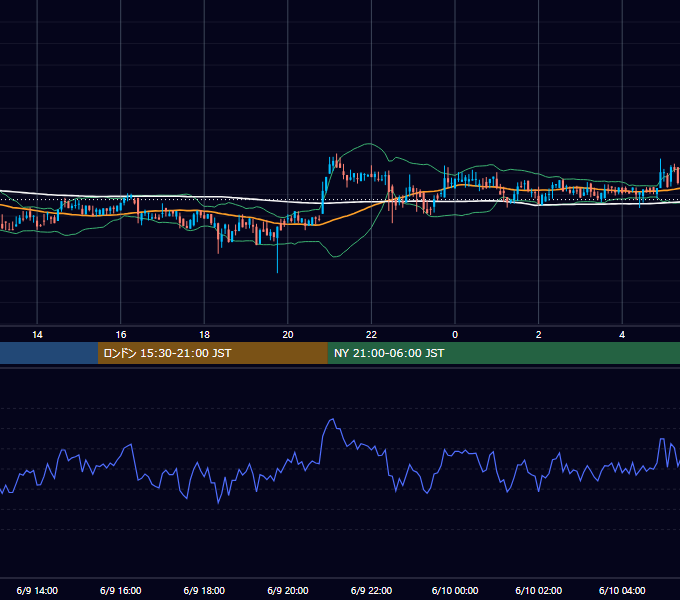Click the hour label 14 on the price chart axis
This screenshot has width=680, height=600.
pos(37,335)
